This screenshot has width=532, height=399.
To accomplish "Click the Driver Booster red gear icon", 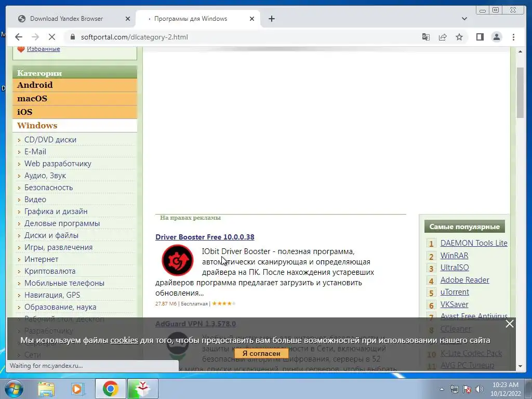I will click(x=178, y=260).
